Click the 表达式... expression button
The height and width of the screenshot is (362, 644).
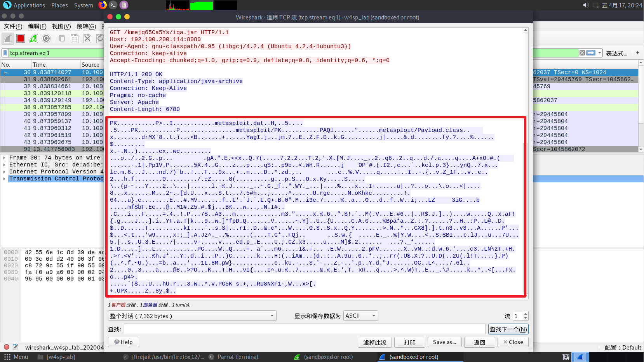[x=617, y=53]
